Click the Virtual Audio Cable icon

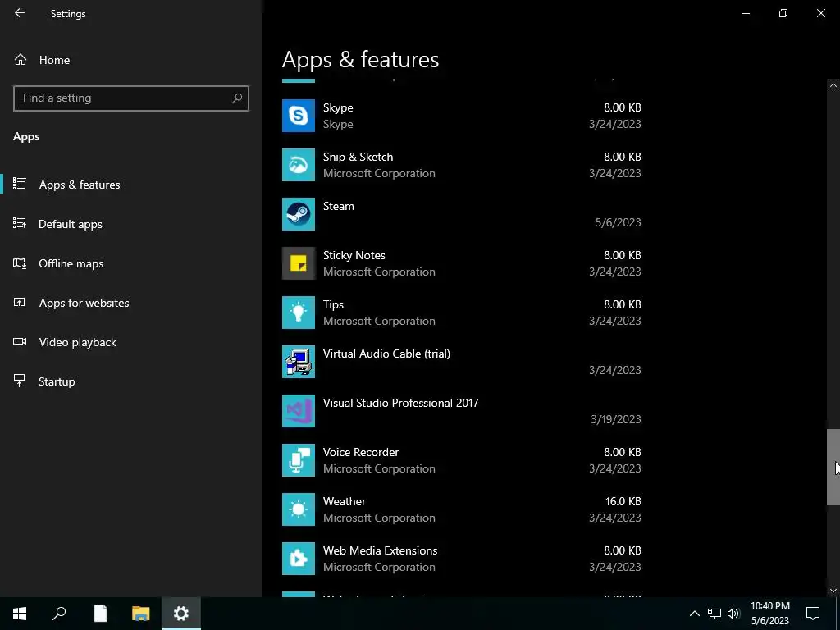click(x=299, y=362)
